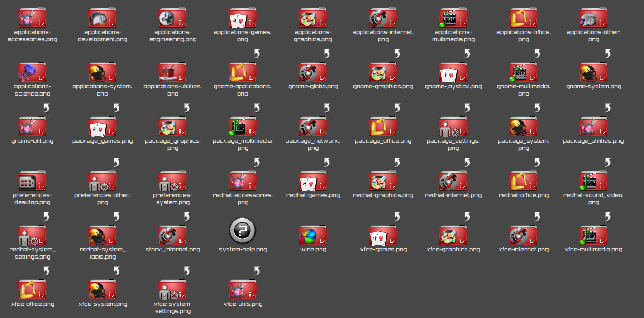Open the xfce-system.png icon
The width and height of the screenshot is (644, 318).
point(102,290)
